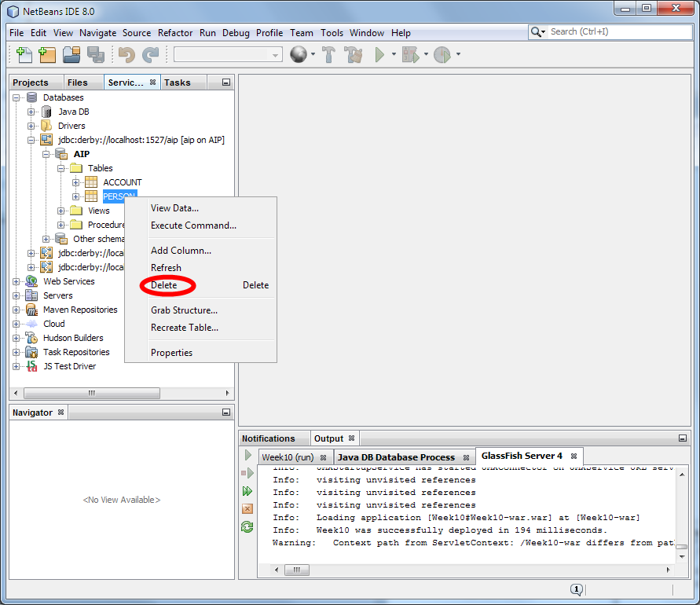Viewport: 700px width, 605px height.
Task: Expand the Servers tree node
Action: click(16, 295)
